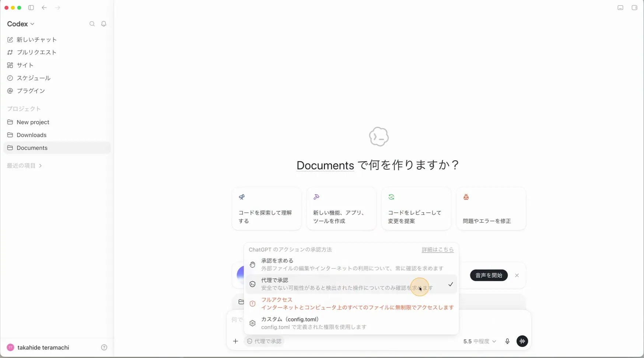Click the Documents heading link
Image resolution: width=644 pixels, height=358 pixels.
pos(325,165)
